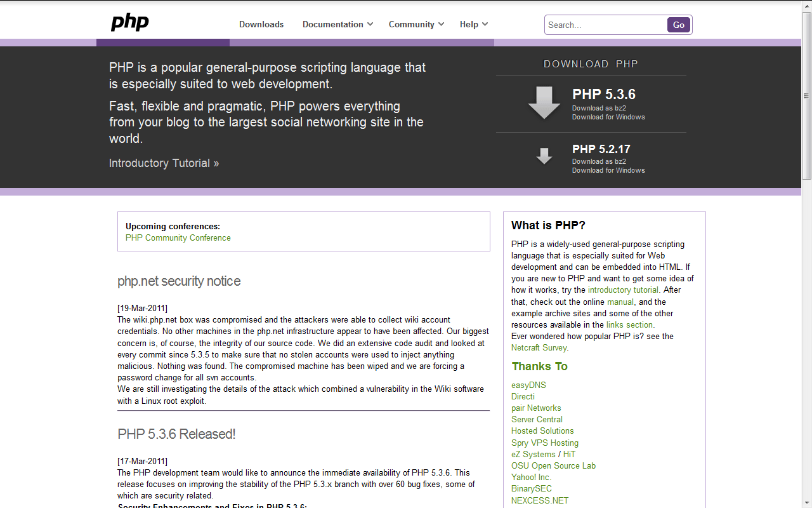Viewport: 812px width, 508px height.
Task: Click the scrollbar down arrow
Action: click(x=806, y=503)
